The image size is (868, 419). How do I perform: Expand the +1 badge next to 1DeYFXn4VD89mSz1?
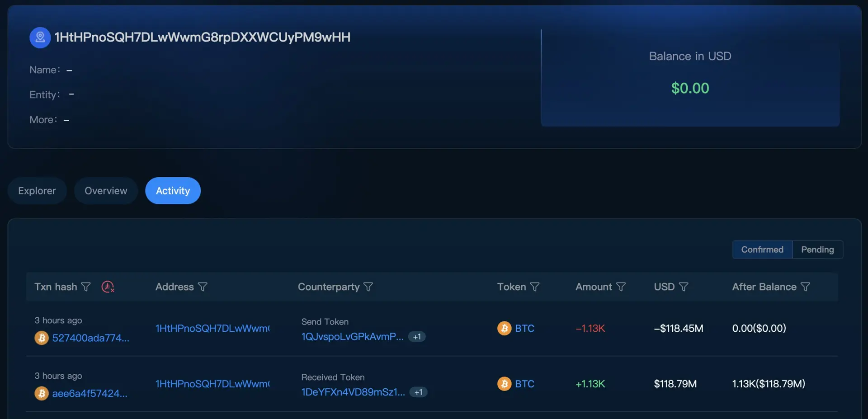click(x=418, y=392)
